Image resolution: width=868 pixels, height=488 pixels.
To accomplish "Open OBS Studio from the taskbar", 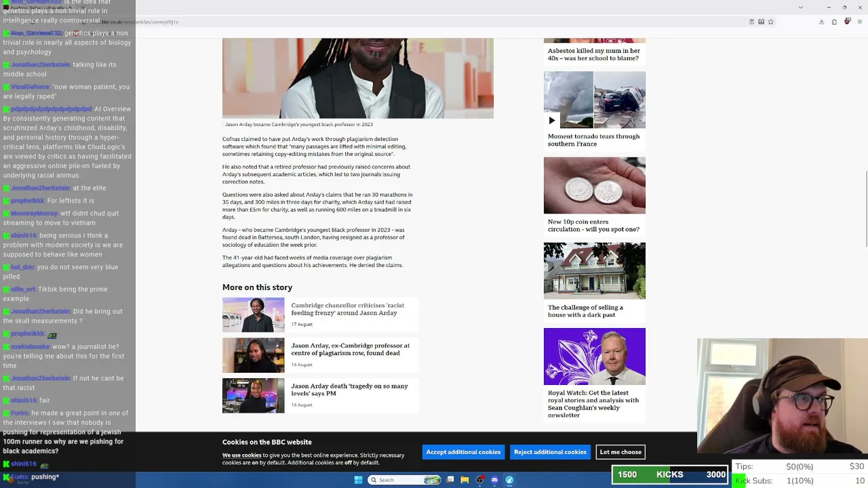I will (x=479, y=480).
